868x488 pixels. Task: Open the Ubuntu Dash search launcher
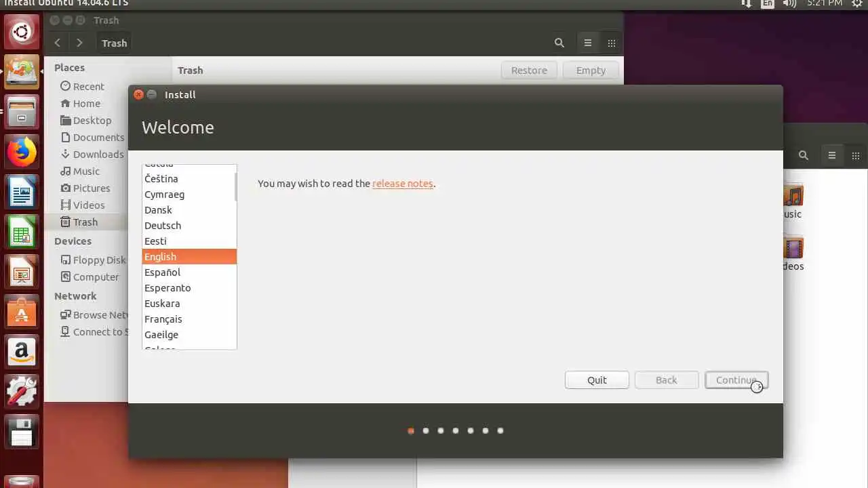[22, 32]
